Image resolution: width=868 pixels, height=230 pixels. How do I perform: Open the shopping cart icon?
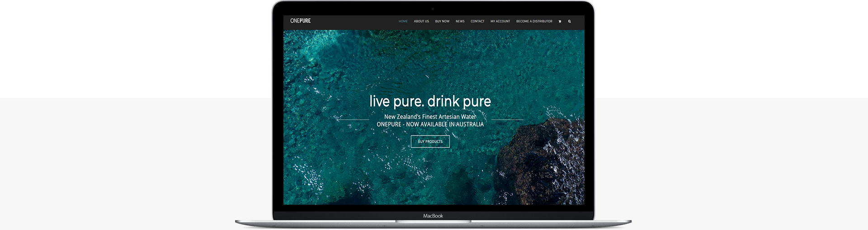click(x=560, y=21)
